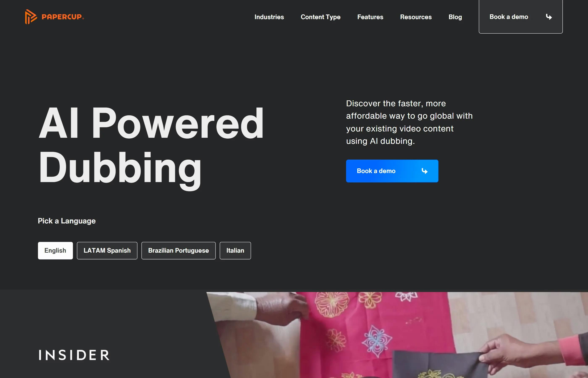Pick the Italian language option
Screen dimensions: 588x378
[235, 251]
